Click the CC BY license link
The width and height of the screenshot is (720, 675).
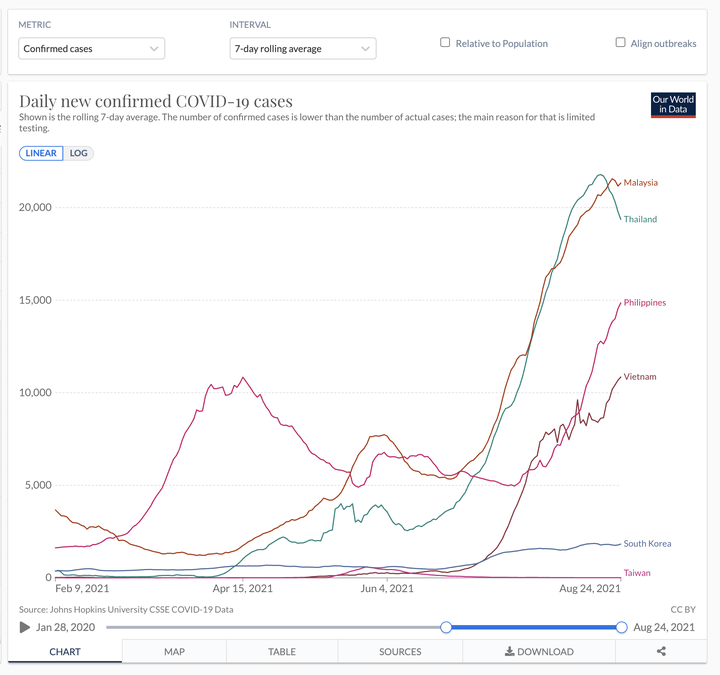click(x=683, y=609)
